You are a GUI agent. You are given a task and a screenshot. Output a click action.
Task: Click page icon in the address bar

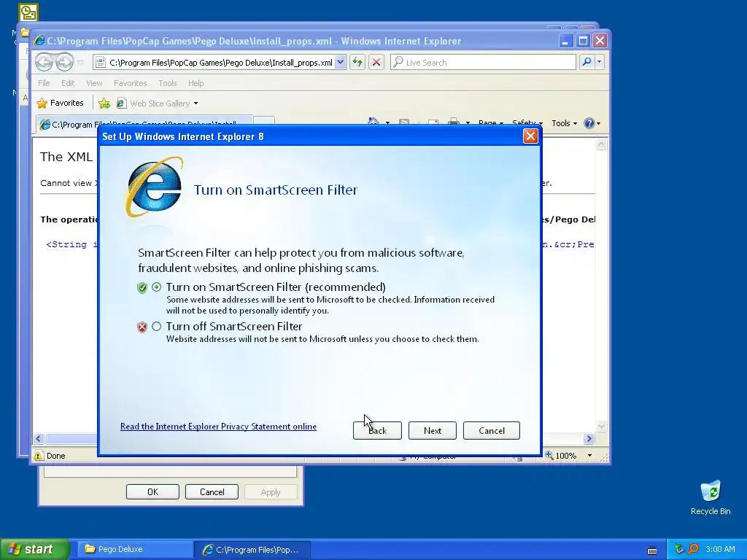(101, 62)
